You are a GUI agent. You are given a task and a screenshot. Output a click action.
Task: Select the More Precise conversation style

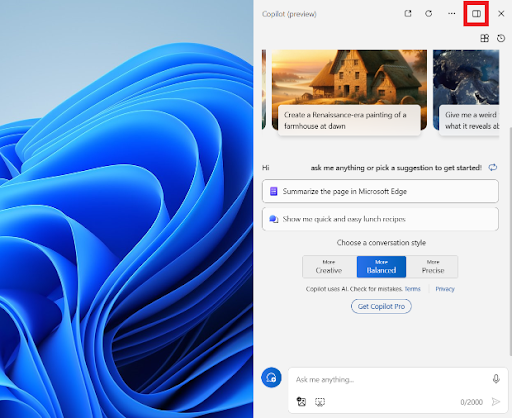[433, 267]
